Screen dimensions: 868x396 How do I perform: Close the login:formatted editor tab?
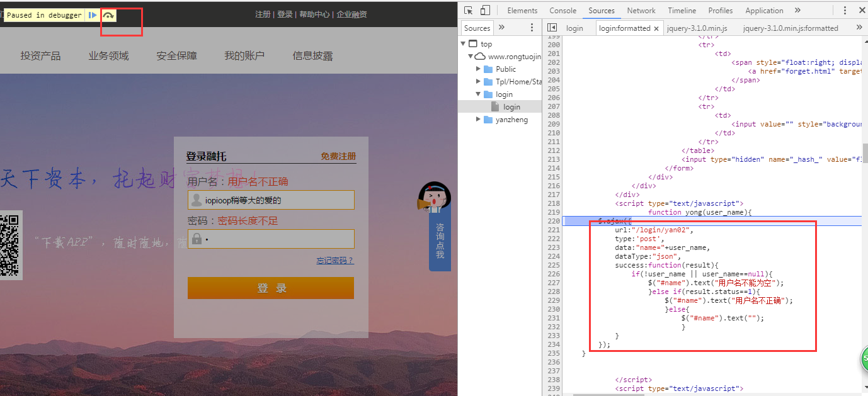point(656,28)
